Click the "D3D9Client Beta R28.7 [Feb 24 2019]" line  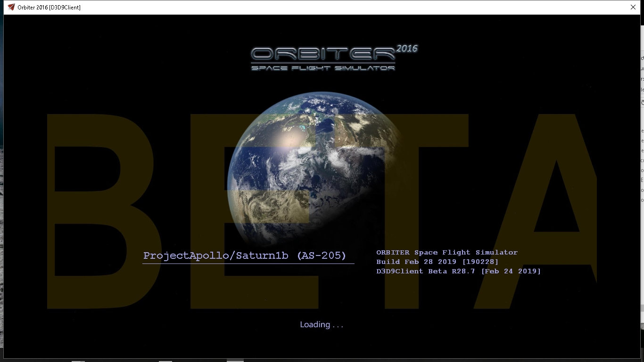(459, 271)
